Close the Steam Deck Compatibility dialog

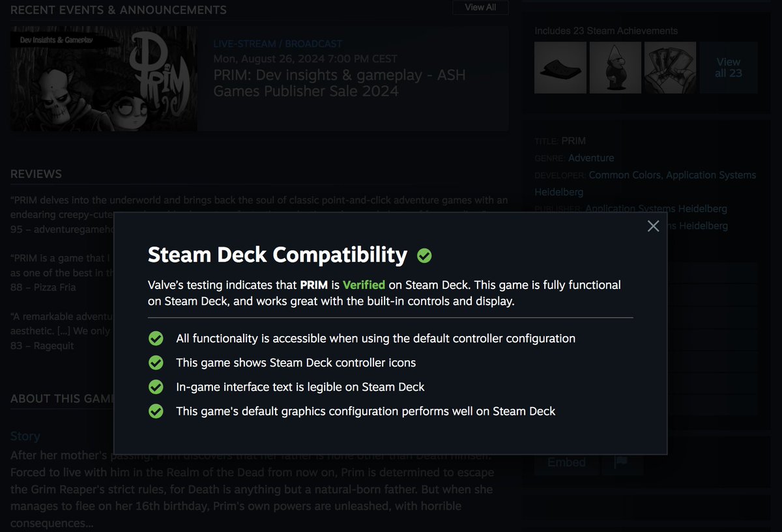pos(653,226)
